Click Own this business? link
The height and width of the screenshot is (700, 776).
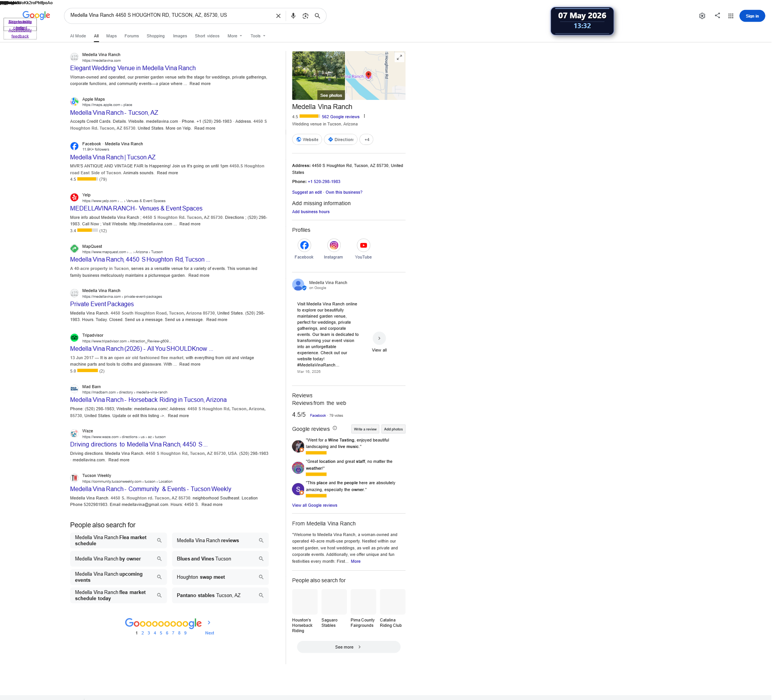(344, 192)
